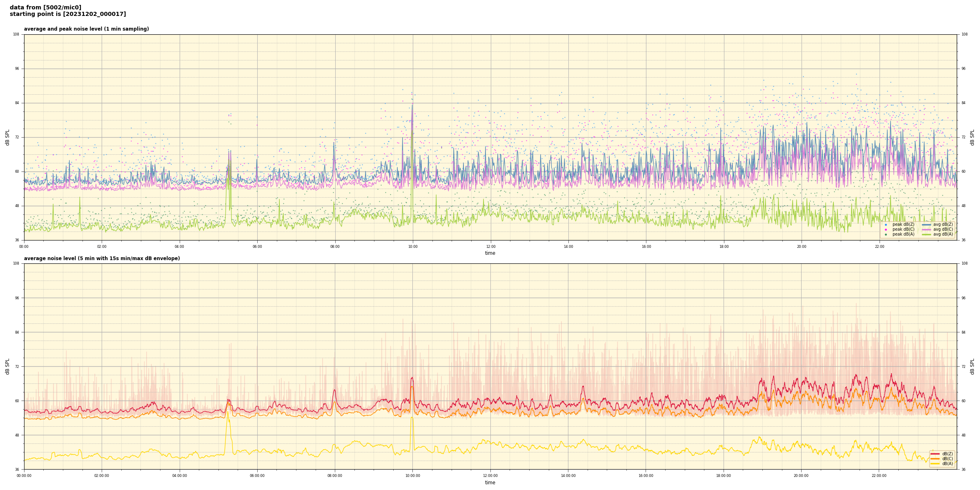Click 'average and peak noise level' chart title
The height and width of the screenshot is (490, 980).
[x=86, y=29]
